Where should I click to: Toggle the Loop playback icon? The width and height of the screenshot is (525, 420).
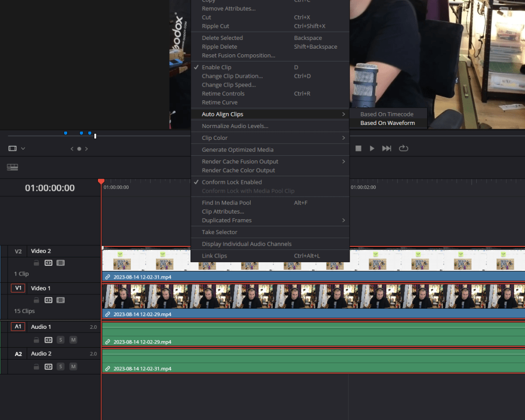pos(403,148)
